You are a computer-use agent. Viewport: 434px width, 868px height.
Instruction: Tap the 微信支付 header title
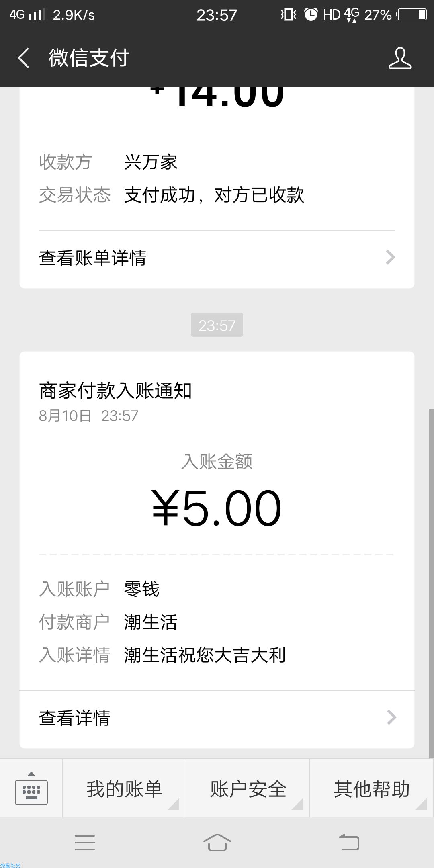[89, 58]
